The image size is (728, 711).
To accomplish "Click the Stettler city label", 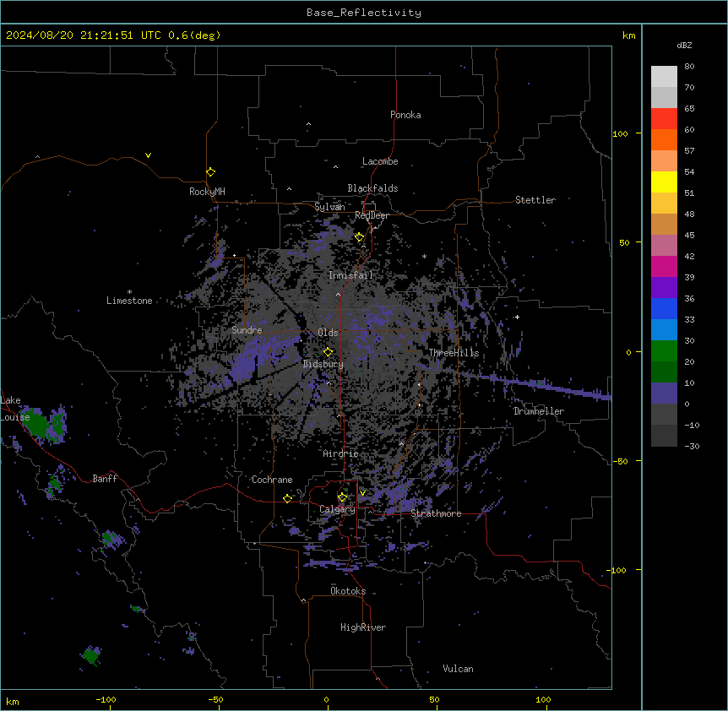I will click(x=535, y=200).
